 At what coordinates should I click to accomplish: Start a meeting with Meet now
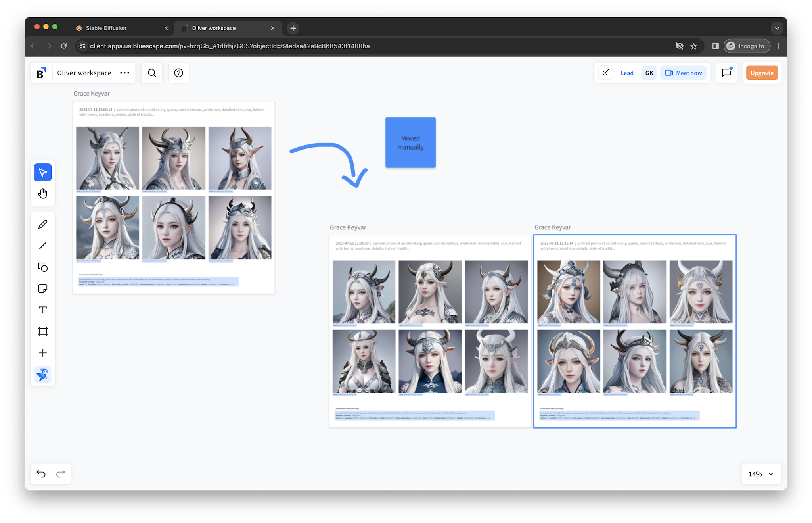click(683, 73)
